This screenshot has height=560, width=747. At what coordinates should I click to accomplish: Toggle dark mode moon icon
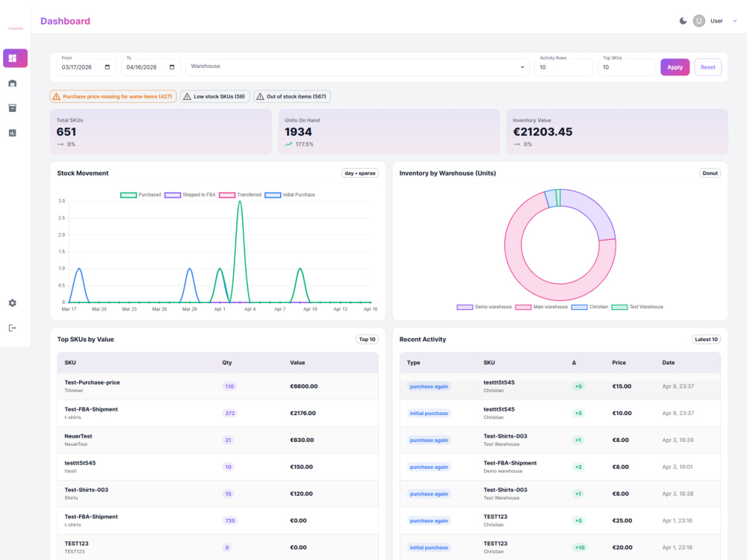683,21
